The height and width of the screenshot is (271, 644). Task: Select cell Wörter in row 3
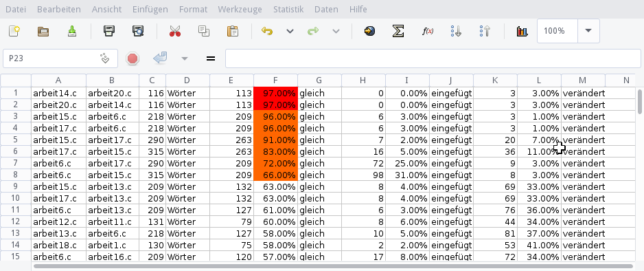(187, 116)
